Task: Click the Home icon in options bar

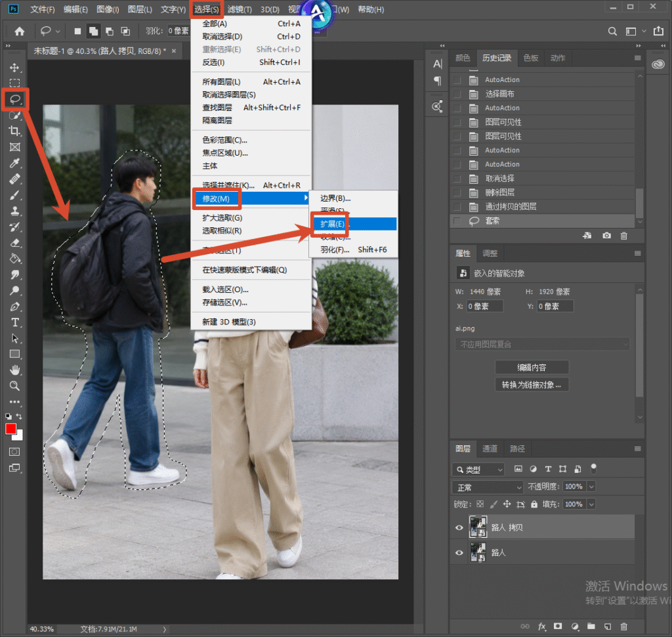Action: pyautogui.click(x=19, y=32)
